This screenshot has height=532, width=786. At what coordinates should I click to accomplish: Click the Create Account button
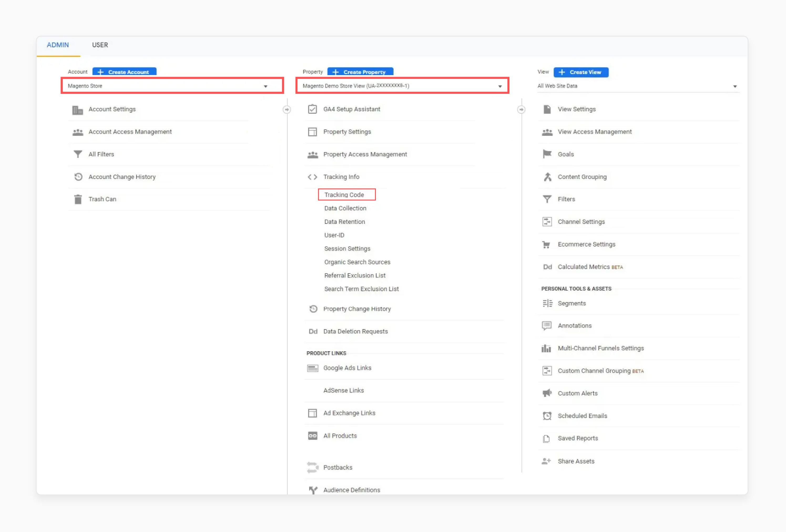(124, 72)
